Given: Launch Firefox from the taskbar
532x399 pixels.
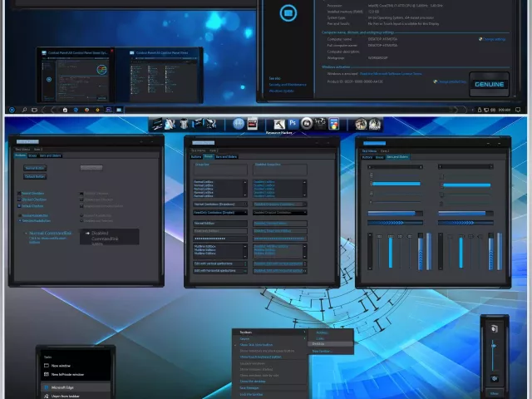Looking at the screenshot, I should point(86,110).
